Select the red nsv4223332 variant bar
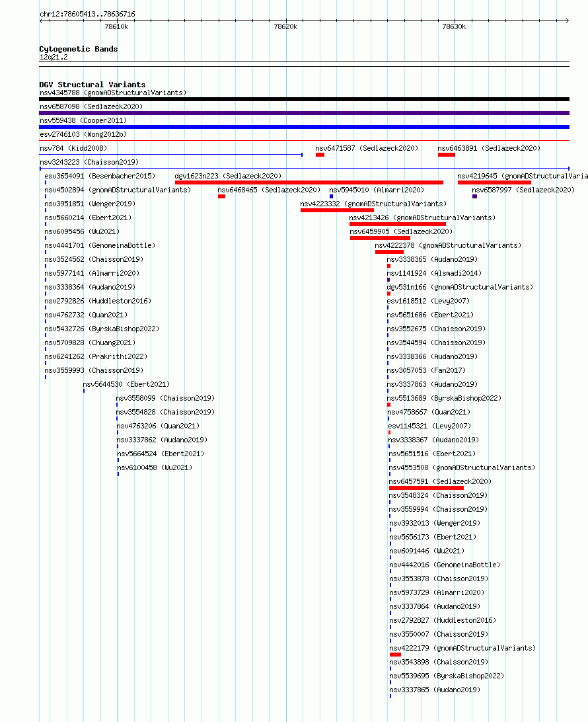The height and width of the screenshot is (722, 588). [x=337, y=210]
